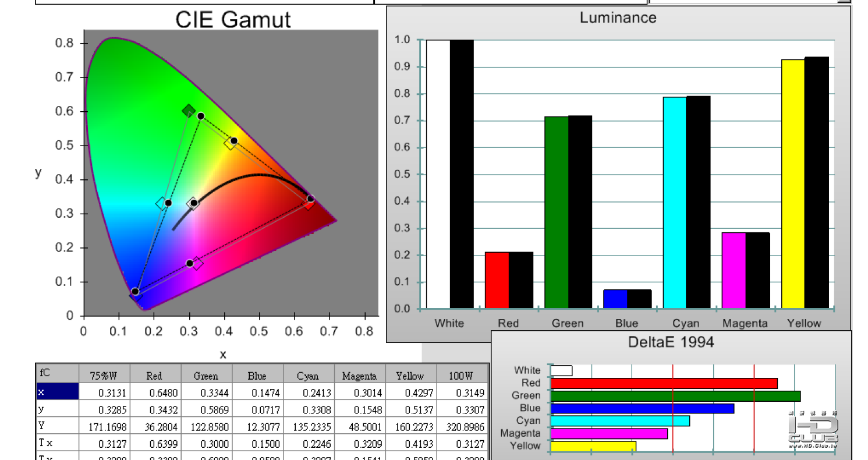Image resolution: width=868 pixels, height=460 pixels.
Task: Select the highlighted x row header
Action: [x=58, y=392]
